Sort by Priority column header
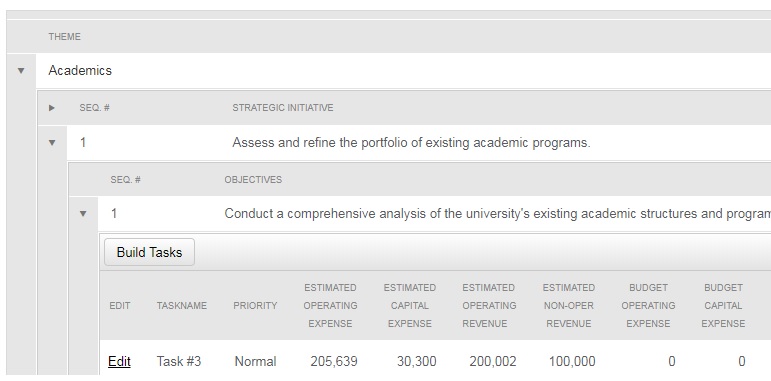 point(255,306)
